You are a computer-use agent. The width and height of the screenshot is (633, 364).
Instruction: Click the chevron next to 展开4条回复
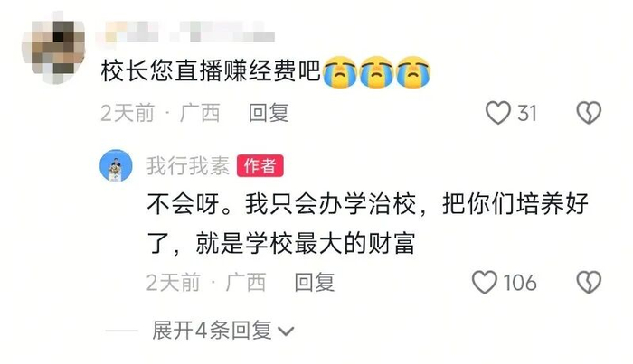point(287,331)
